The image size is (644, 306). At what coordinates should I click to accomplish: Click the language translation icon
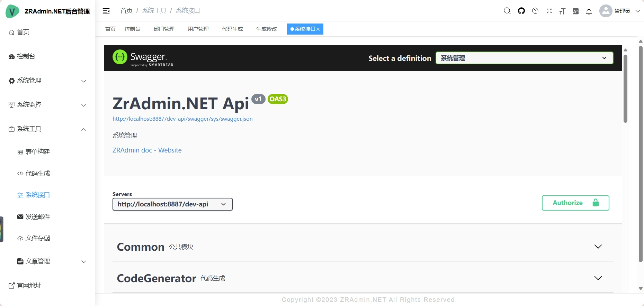coord(575,11)
